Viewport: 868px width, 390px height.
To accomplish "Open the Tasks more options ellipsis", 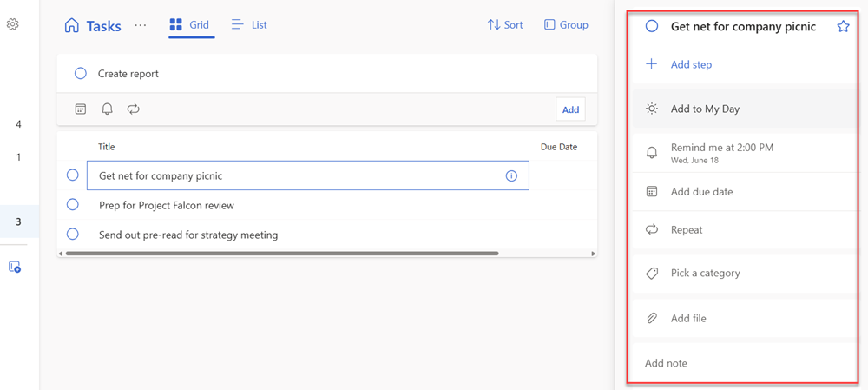I will coord(141,25).
